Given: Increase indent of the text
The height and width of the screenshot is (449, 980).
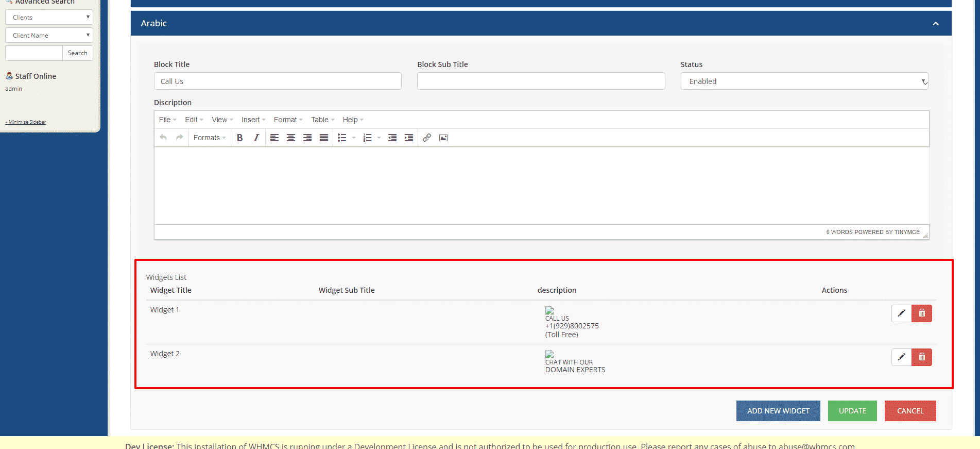Looking at the screenshot, I should 409,138.
